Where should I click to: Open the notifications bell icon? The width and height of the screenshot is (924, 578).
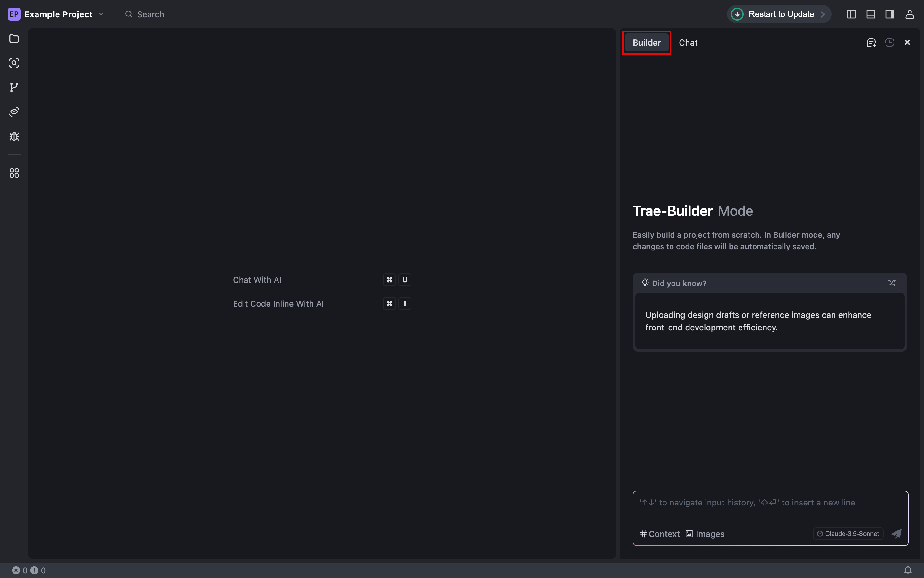click(x=908, y=570)
